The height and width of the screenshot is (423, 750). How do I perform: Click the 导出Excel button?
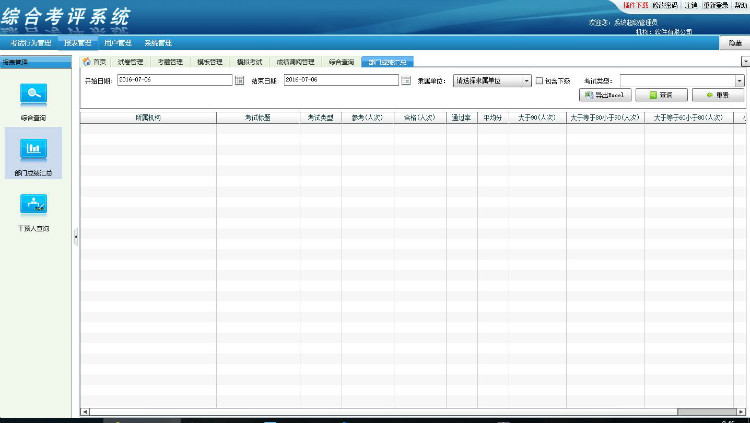coord(605,95)
